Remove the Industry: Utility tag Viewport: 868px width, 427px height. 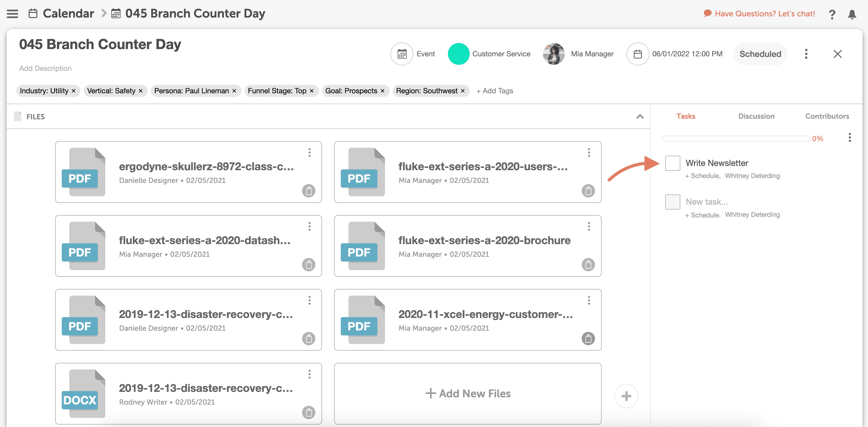74,91
